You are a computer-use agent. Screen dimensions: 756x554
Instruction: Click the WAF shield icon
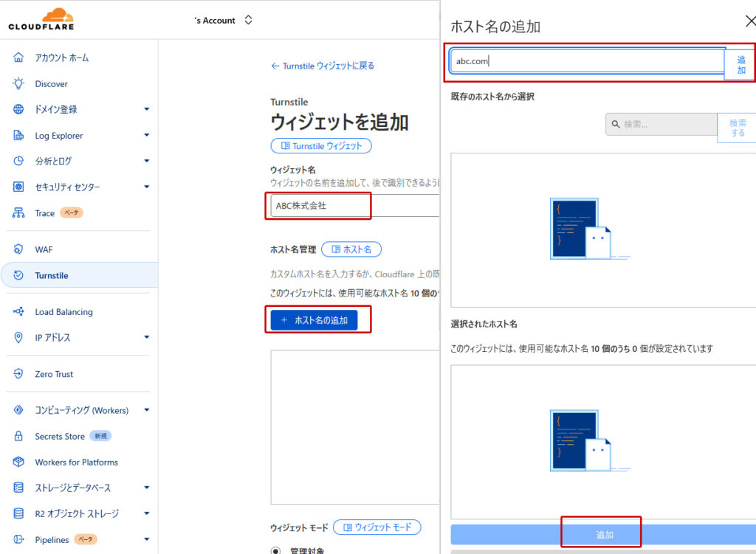tap(19, 249)
